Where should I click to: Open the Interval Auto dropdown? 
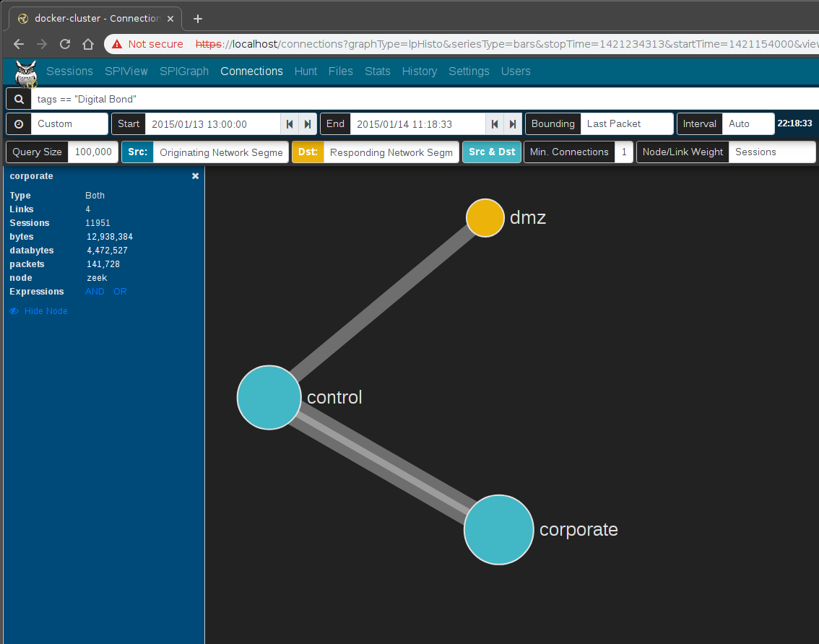(747, 123)
